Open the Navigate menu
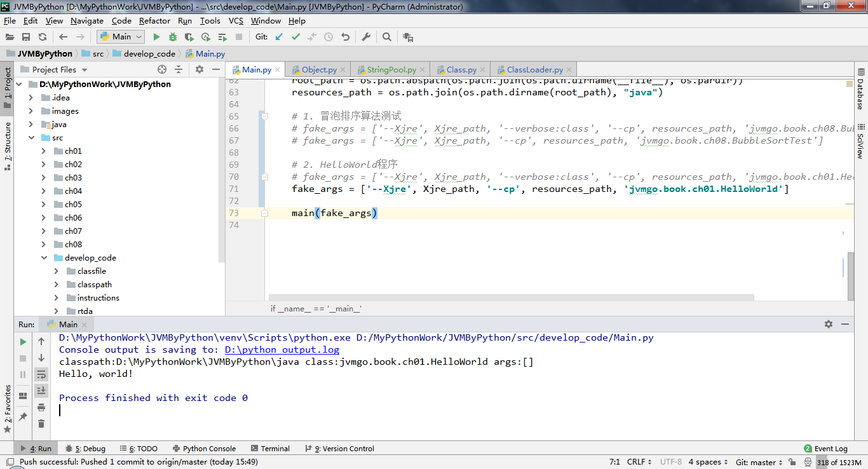The image size is (868, 469). 87,20
